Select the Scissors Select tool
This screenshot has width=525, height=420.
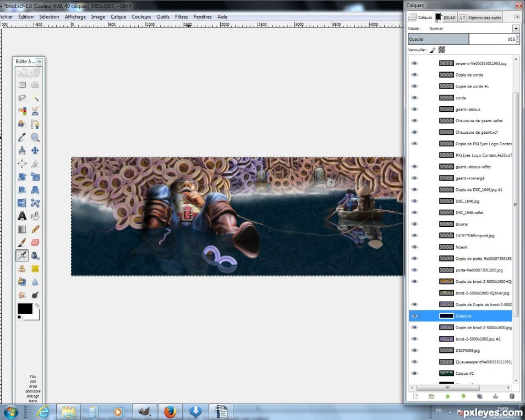pos(35,111)
